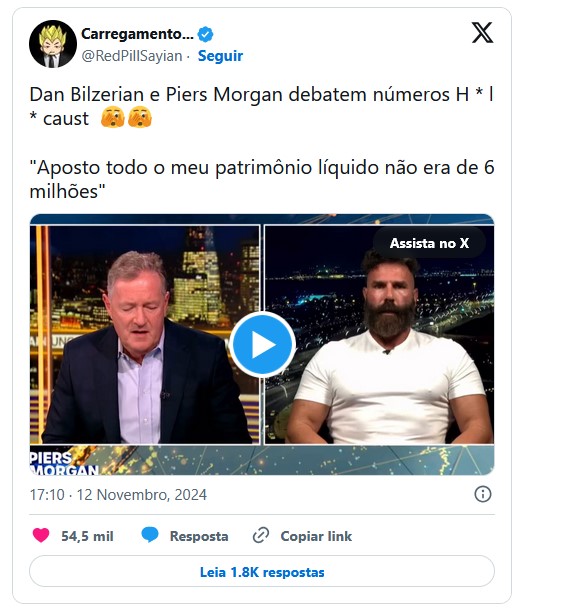Open the Carregamento... display name
Image resolution: width=561 pixels, height=611 pixels.
tap(137, 34)
